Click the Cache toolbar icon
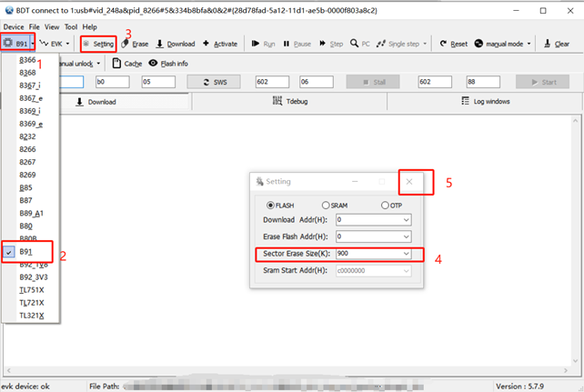 [117, 64]
